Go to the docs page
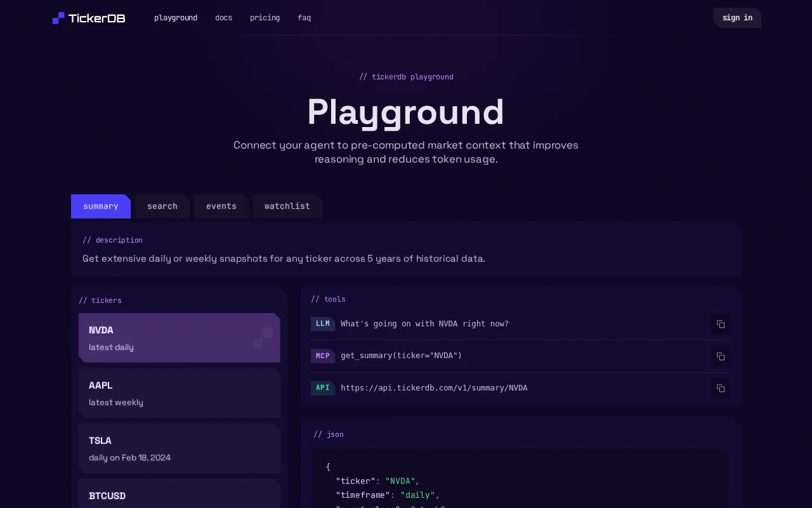 (223, 18)
